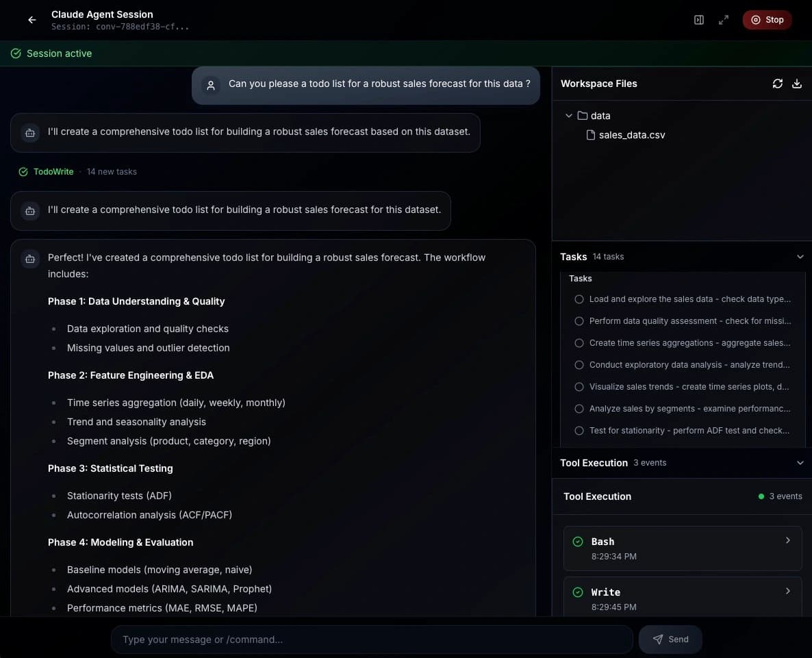The image size is (812, 658).
Task: Collapse the side panel from the header
Action: (699, 20)
